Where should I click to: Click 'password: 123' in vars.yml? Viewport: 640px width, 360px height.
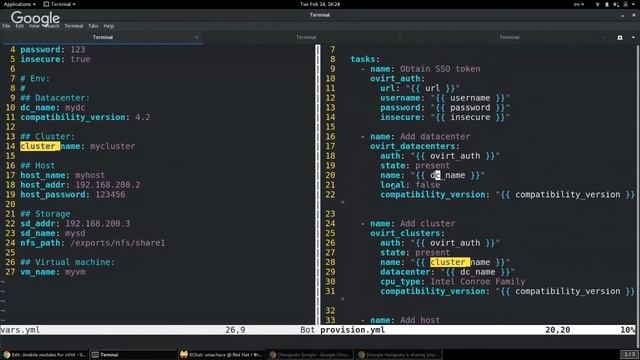pos(53,49)
